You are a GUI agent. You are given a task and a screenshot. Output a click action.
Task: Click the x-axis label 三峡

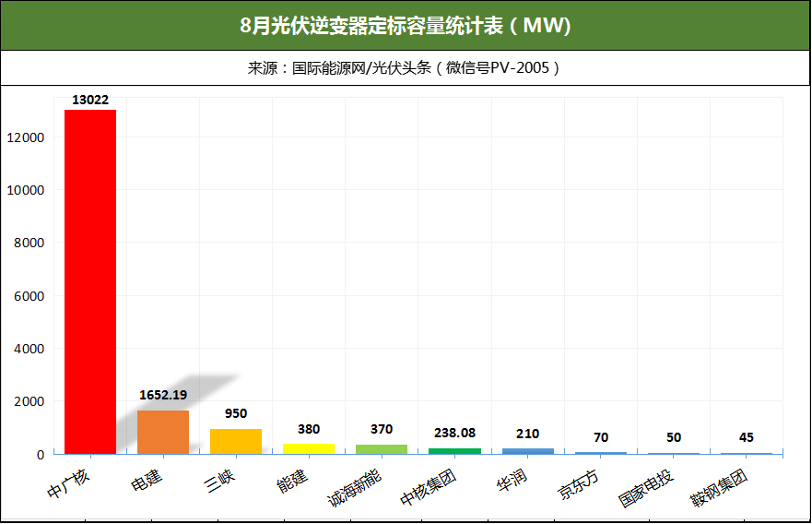pyautogui.click(x=219, y=480)
